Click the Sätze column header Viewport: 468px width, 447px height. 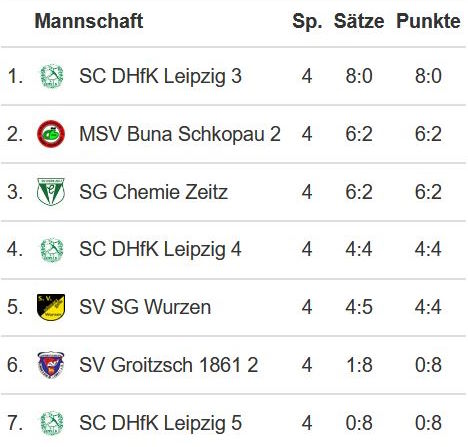pyautogui.click(x=359, y=21)
